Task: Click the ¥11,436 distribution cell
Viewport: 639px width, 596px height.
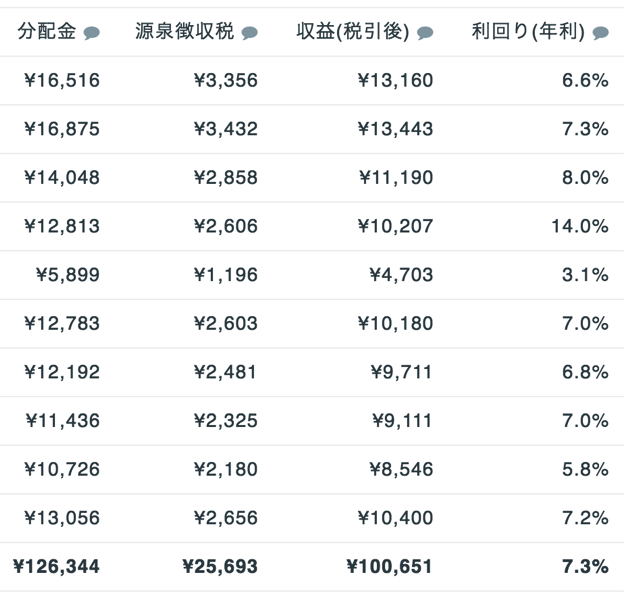Action: 63,421
